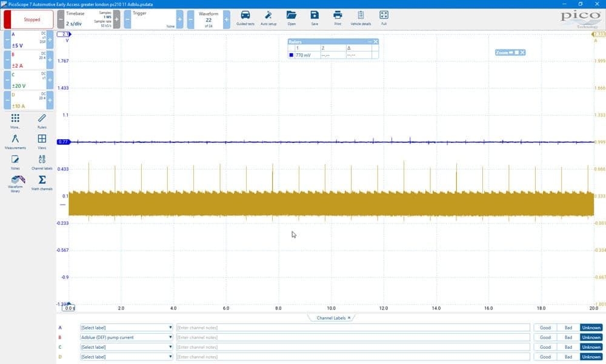Screen dimensions: 606x364
Task: Open Channel D ±10 A settings
Action: coord(28,100)
